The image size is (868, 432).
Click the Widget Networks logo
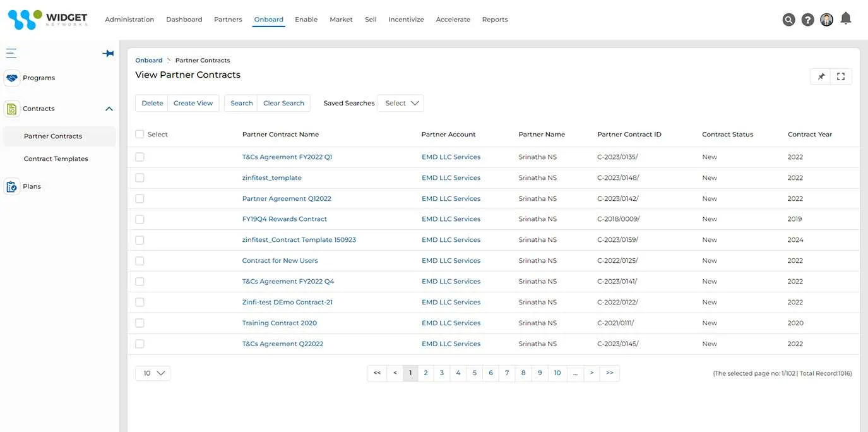[47, 20]
